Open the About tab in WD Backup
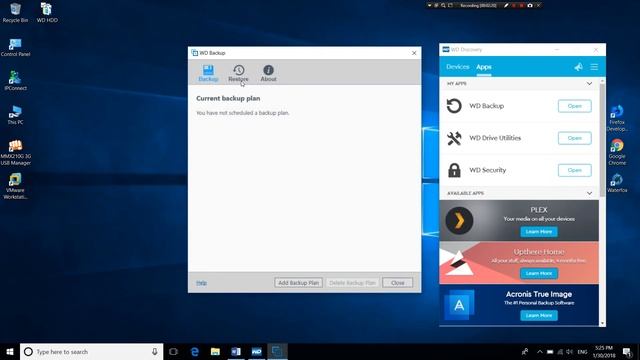 [269, 73]
